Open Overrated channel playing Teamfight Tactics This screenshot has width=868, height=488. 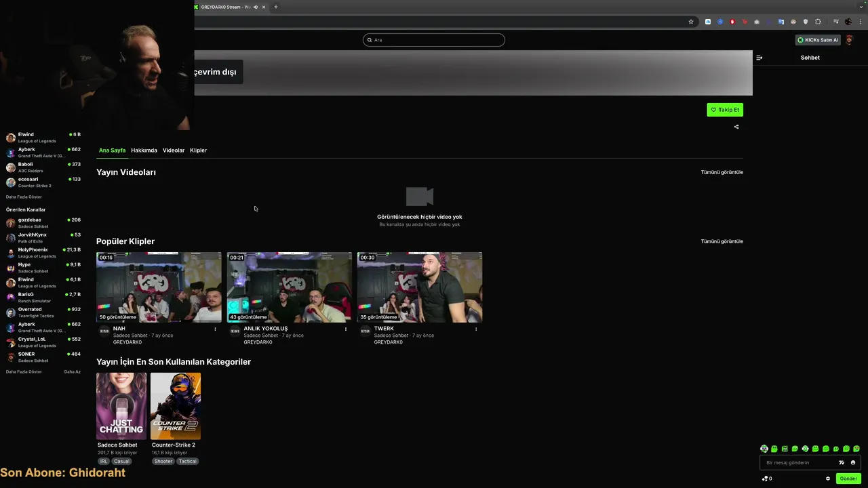coord(43,312)
